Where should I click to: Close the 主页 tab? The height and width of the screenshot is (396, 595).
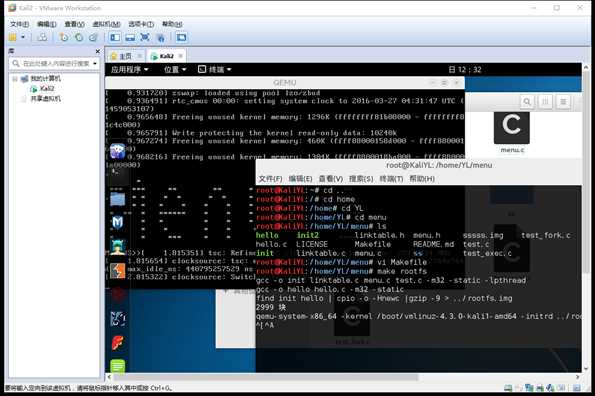[x=139, y=56]
